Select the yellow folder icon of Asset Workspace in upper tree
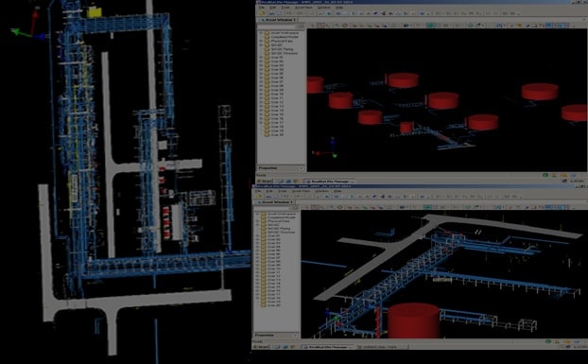This screenshot has width=588, height=364. [x=267, y=33]
